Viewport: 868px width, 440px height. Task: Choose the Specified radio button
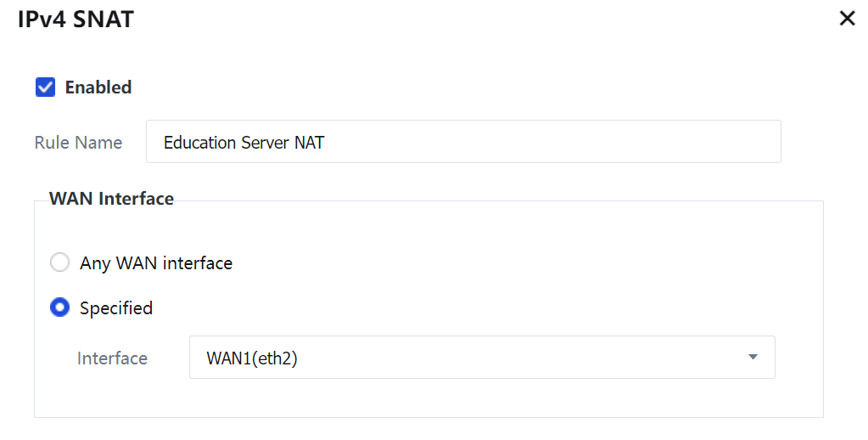point(59,308)
